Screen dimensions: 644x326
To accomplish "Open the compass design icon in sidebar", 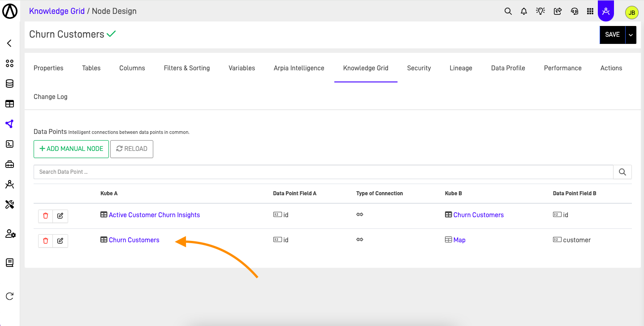I will (9, 184).
